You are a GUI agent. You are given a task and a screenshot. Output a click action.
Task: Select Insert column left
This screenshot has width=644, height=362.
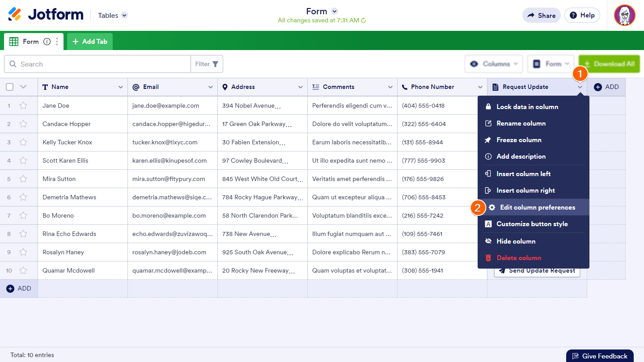point(533,174)
